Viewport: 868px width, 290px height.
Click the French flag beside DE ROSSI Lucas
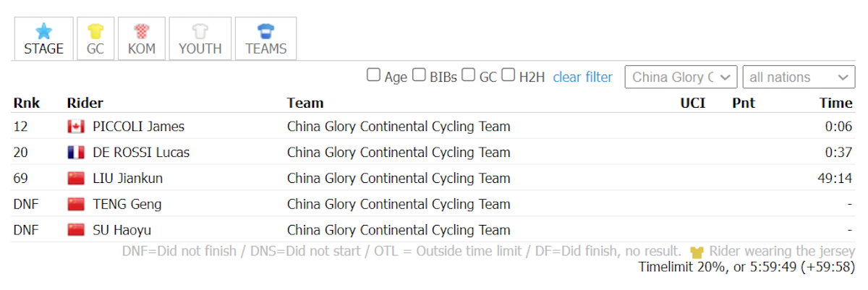(76, 153)
